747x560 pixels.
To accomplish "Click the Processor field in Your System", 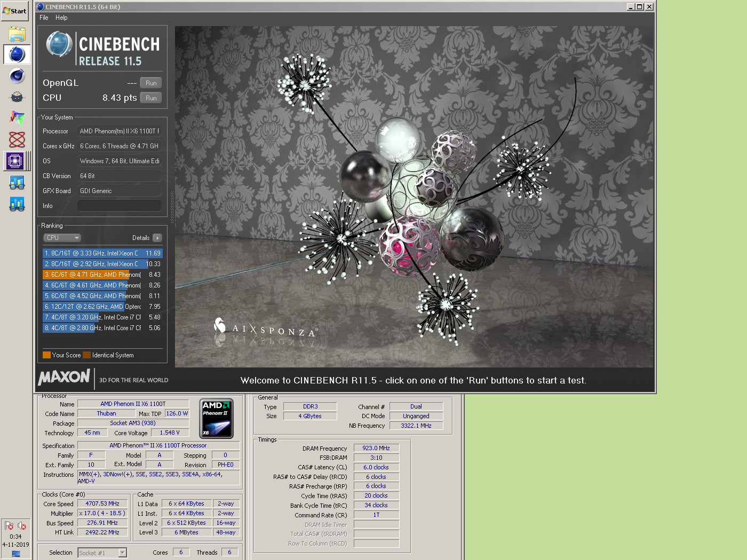I will 120,131.
